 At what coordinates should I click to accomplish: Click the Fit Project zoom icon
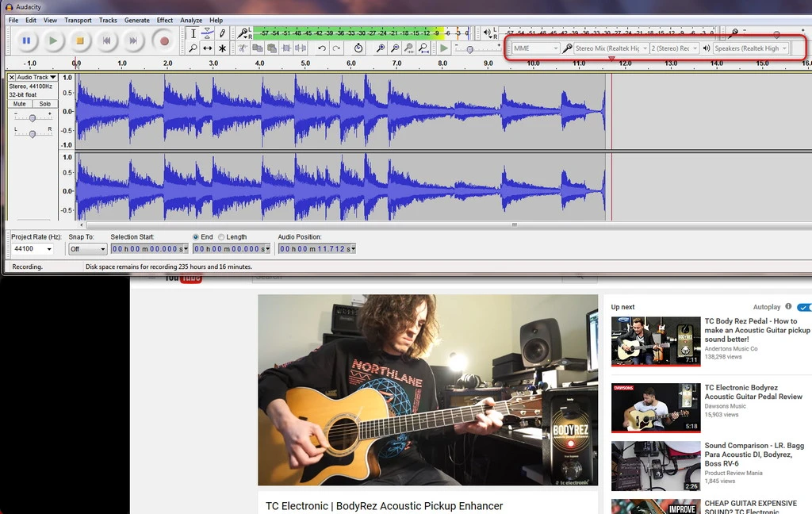pos(423,48)
